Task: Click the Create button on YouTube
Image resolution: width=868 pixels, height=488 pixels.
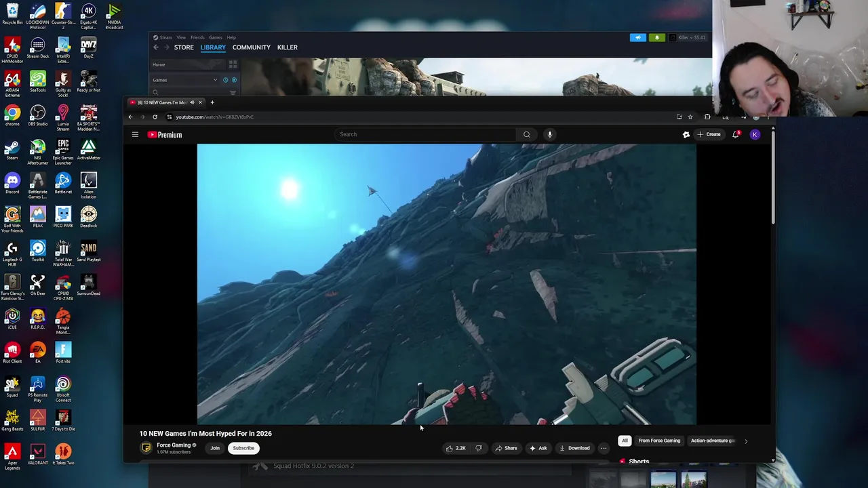Action: coord(709,134)
